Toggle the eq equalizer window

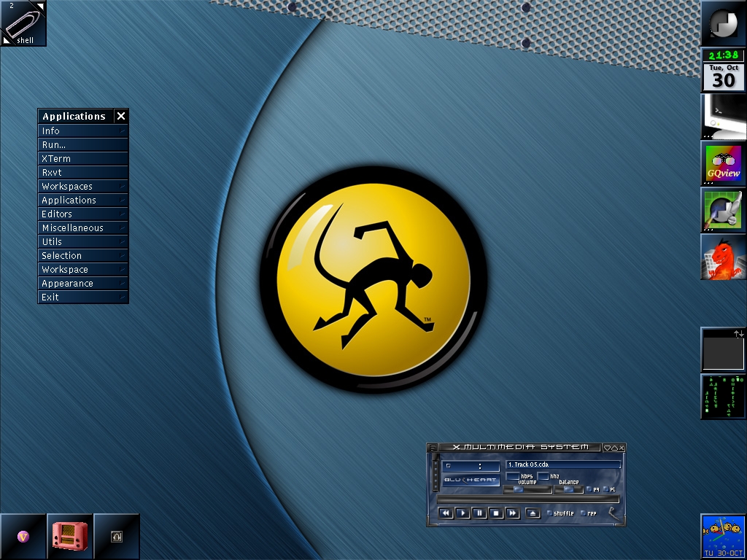pos(593,489)
